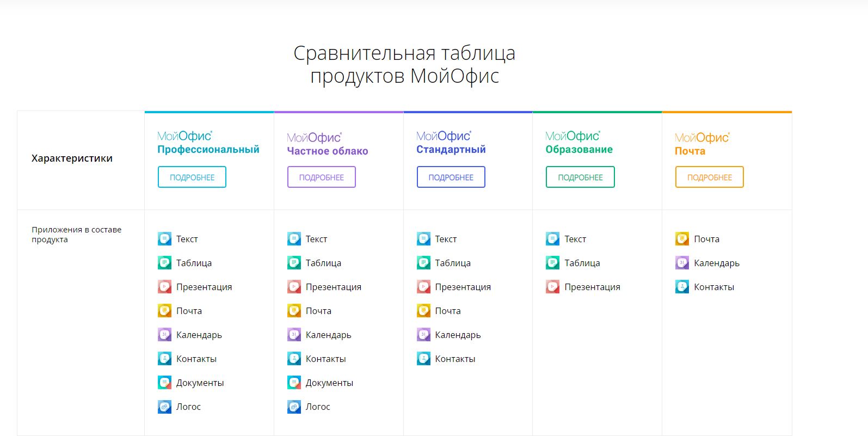
Task: Click 'Контакты' text in Стандартный column
Action: 455,359
